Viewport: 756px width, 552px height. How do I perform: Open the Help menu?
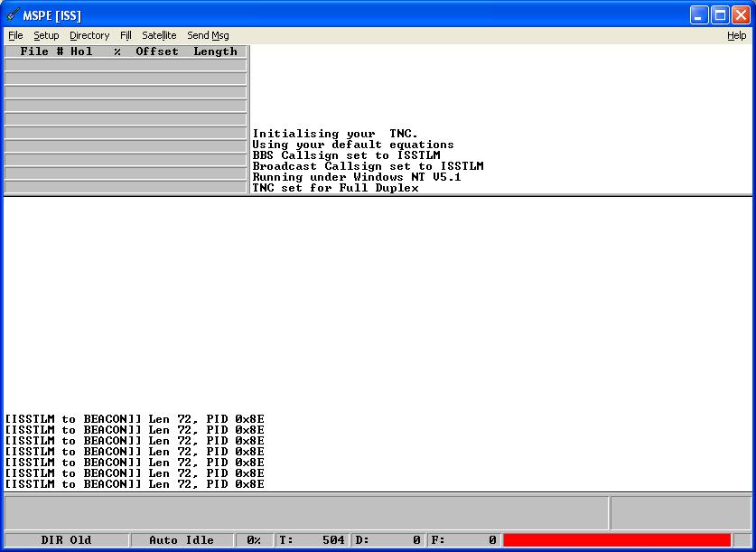(x=736, y=35)
